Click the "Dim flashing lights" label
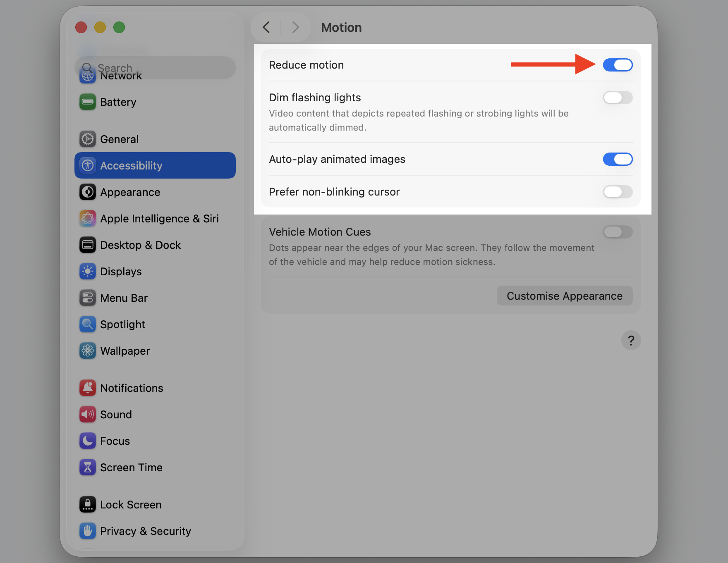The width and height of the screenshot is (728, 563). coord(315,98)
